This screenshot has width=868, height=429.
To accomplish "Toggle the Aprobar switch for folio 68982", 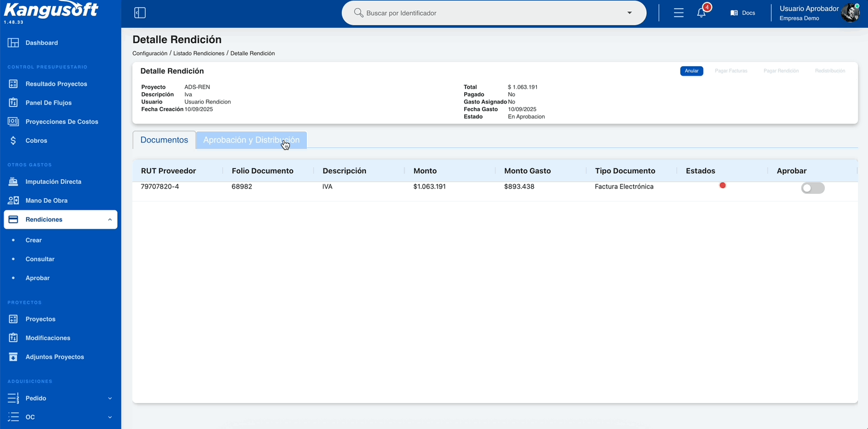I will [812, 188].
